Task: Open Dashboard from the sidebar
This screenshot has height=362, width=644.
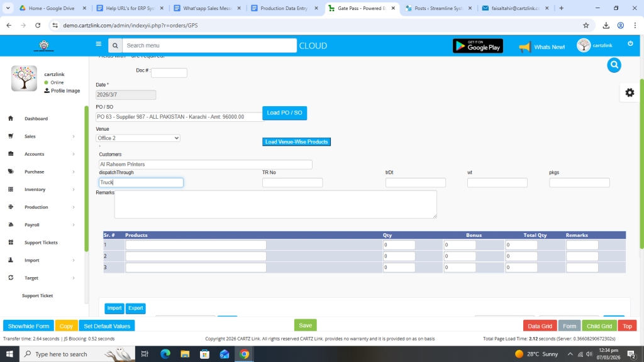Action: (36, 119)
